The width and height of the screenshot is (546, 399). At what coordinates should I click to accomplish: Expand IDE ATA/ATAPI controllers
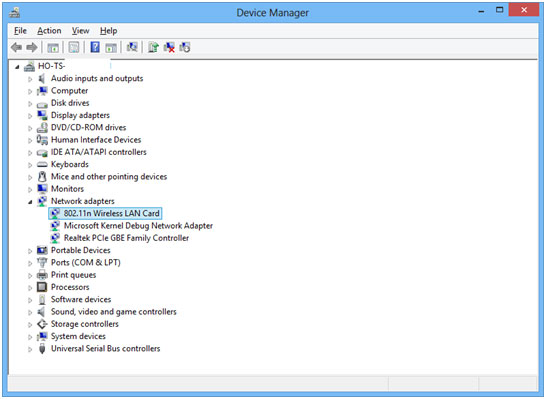(30, 152)
